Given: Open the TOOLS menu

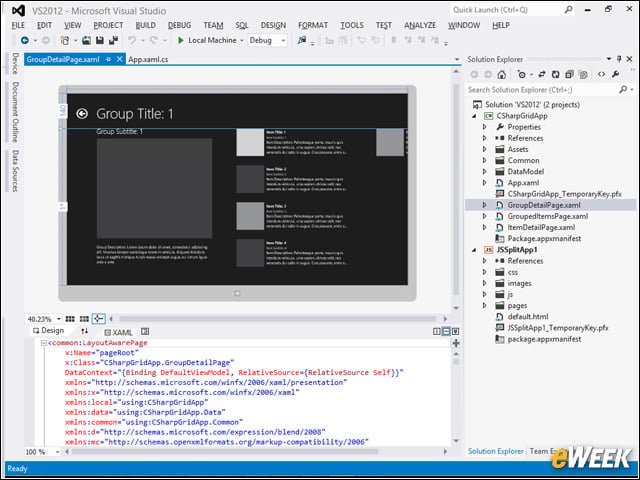Looking at the screenshot, I should tap(352, 25).
